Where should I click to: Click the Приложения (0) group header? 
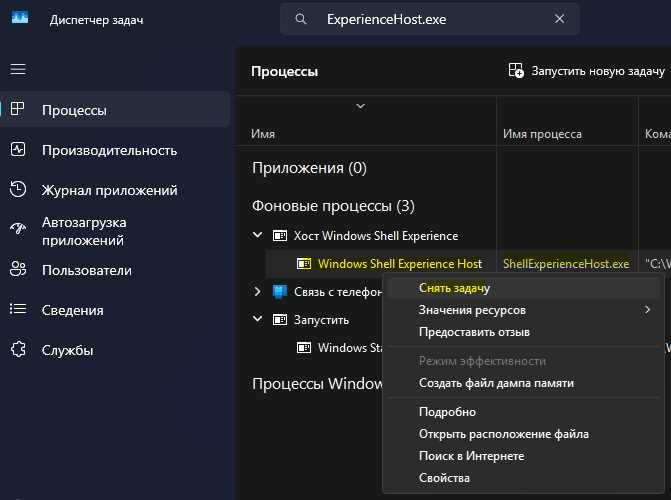[x=309, y=168]
